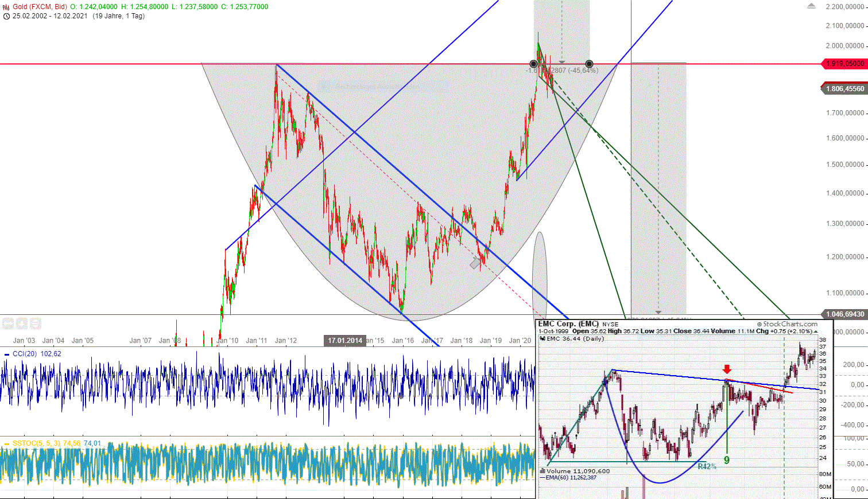Select the CCI(20) indicator legend marker
Viewport: 868px width, 499px height.
(x=7, y=354)
